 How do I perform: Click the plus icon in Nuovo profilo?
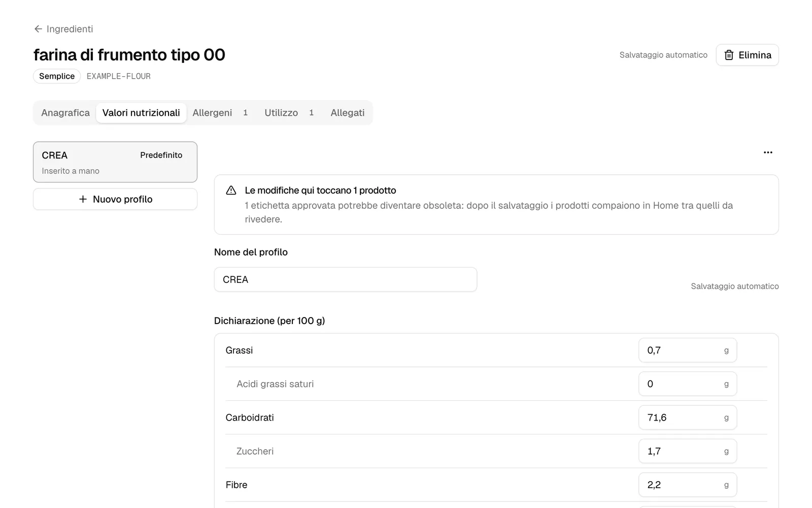coord(83,199)
